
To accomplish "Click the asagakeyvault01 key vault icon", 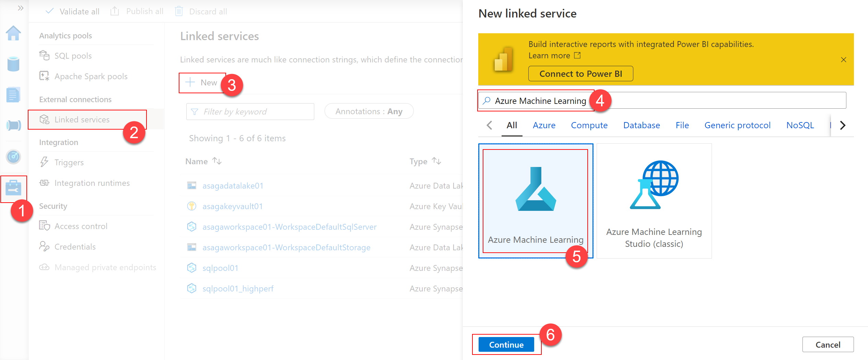I will [191, 206].
